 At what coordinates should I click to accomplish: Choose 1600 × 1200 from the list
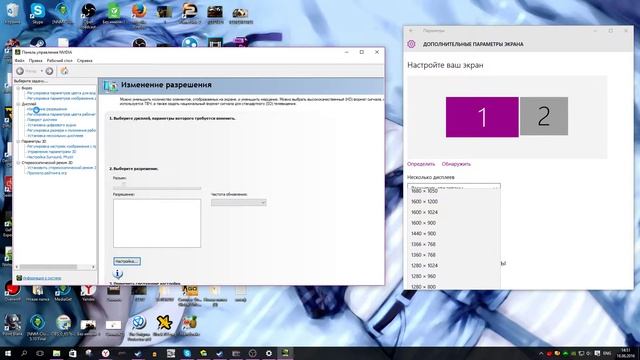coord(454,202)
